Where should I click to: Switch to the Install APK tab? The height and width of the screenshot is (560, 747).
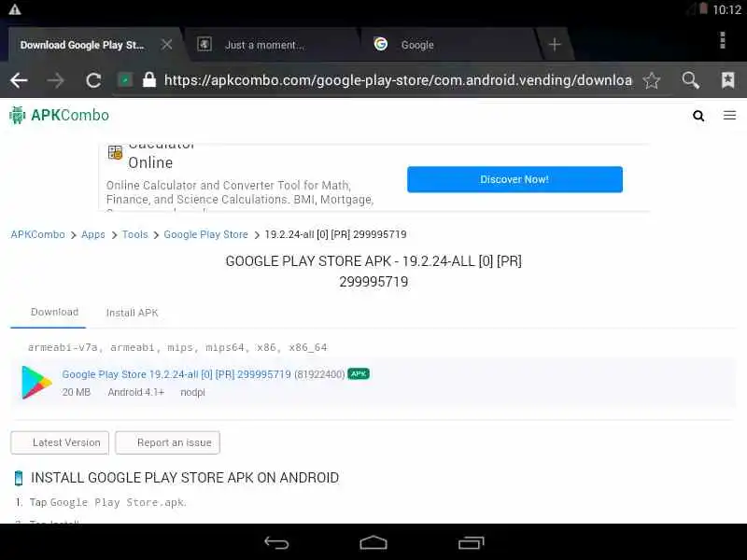[132, 313]
